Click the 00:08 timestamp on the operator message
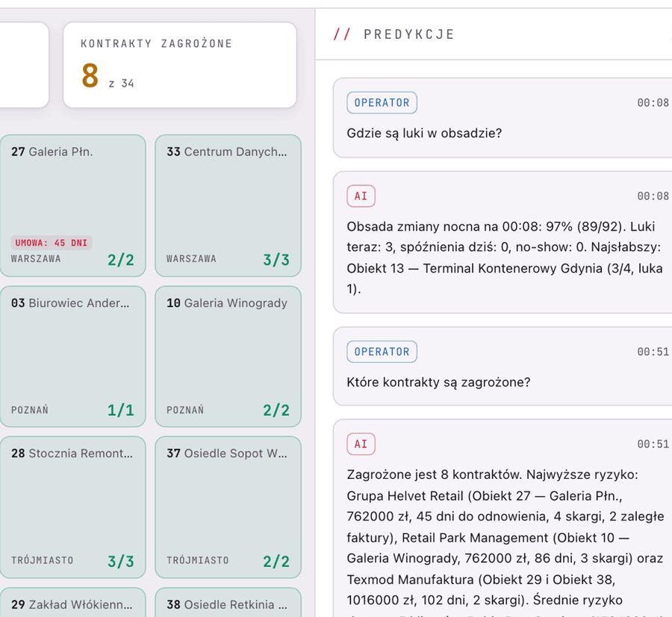The image size is (672, 617). click(653, 102)
